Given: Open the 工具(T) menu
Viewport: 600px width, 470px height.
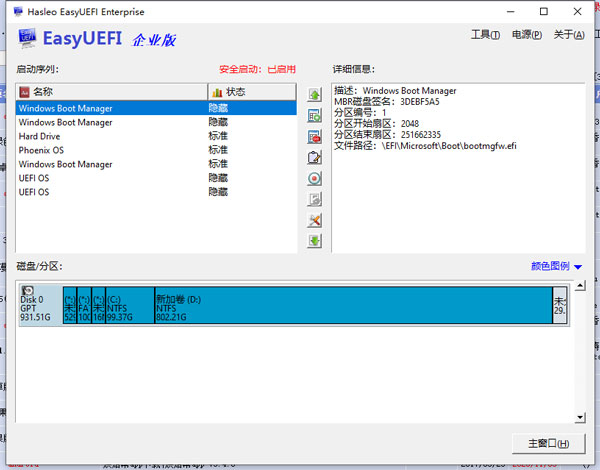Looking at the screenshot, I should 485,35.
